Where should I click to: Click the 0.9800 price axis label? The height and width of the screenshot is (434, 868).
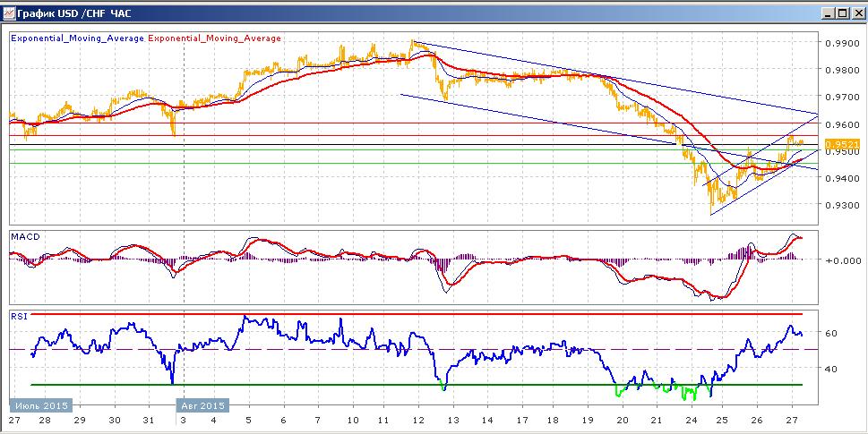pos(841,70)
